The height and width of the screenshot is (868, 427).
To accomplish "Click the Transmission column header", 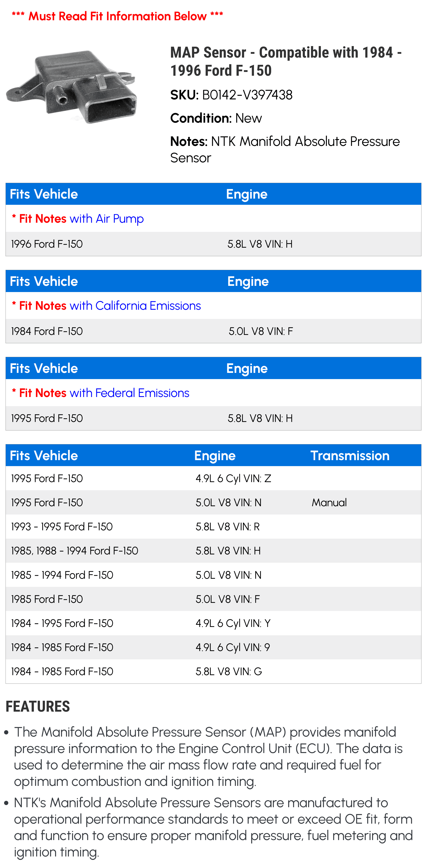I will pos(350,456).
